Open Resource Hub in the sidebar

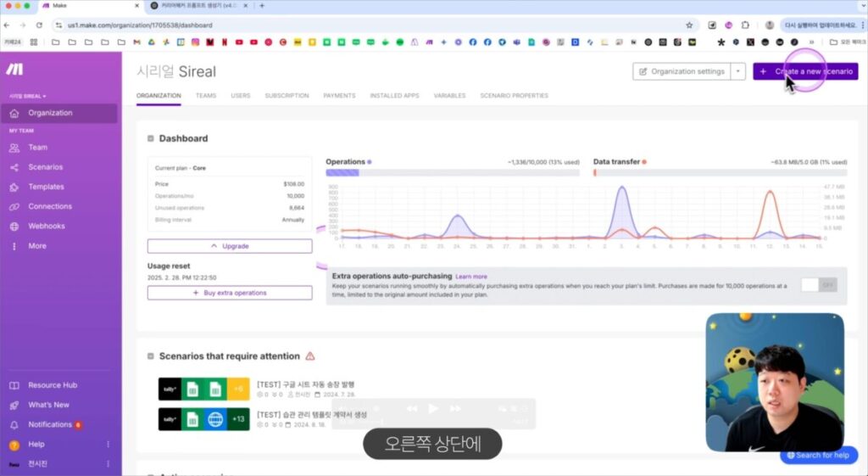53,385
